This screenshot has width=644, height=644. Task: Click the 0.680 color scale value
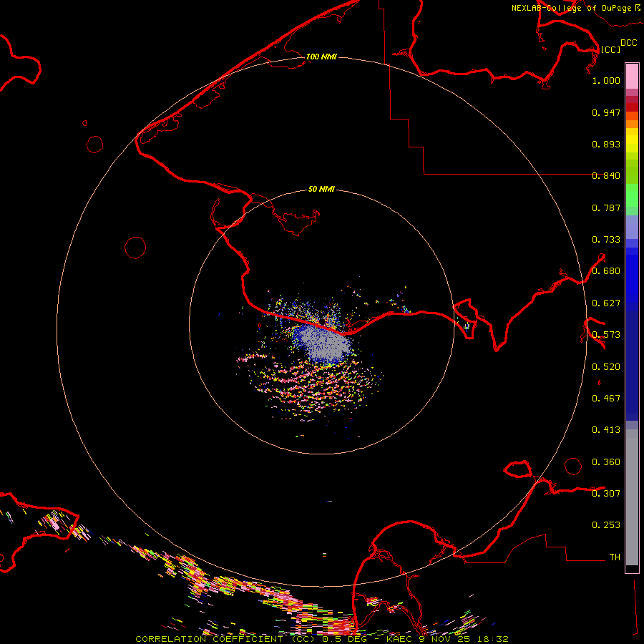coord(606,271)
